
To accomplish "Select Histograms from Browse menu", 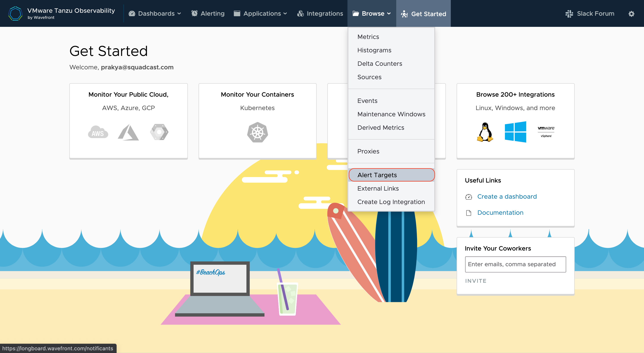I will coord(392,50).
